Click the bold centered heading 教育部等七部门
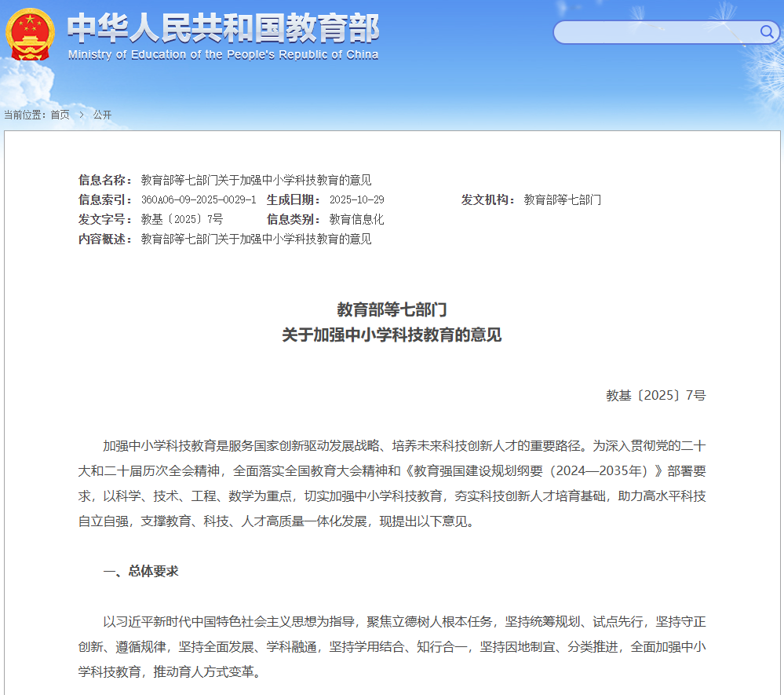Image resolution: width=784 pixels, height=695 pixels. (392, 309)
